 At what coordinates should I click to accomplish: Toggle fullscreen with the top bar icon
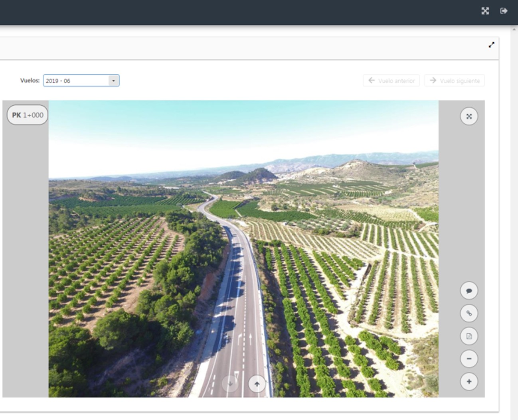485,11
